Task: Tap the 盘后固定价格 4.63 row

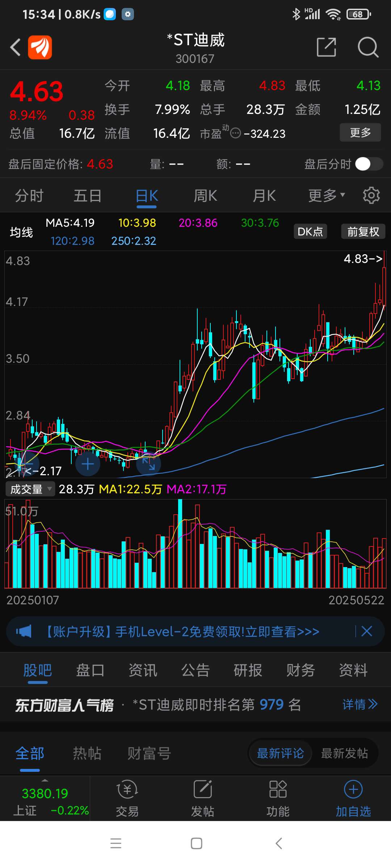Action: pos(61,164)
